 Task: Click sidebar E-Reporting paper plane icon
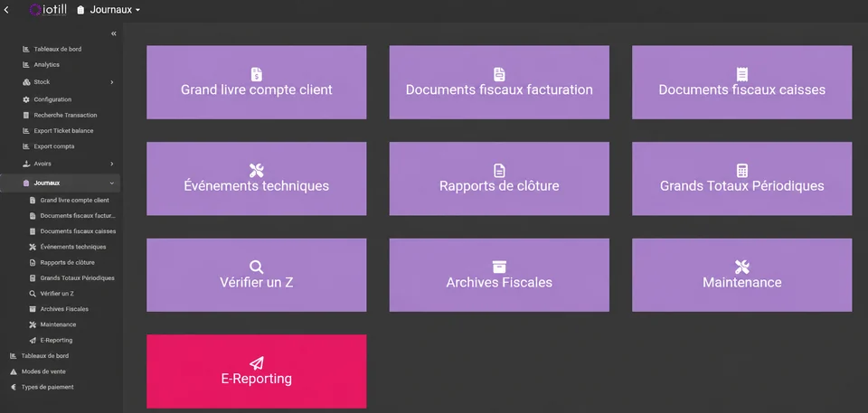click(33, 340)
